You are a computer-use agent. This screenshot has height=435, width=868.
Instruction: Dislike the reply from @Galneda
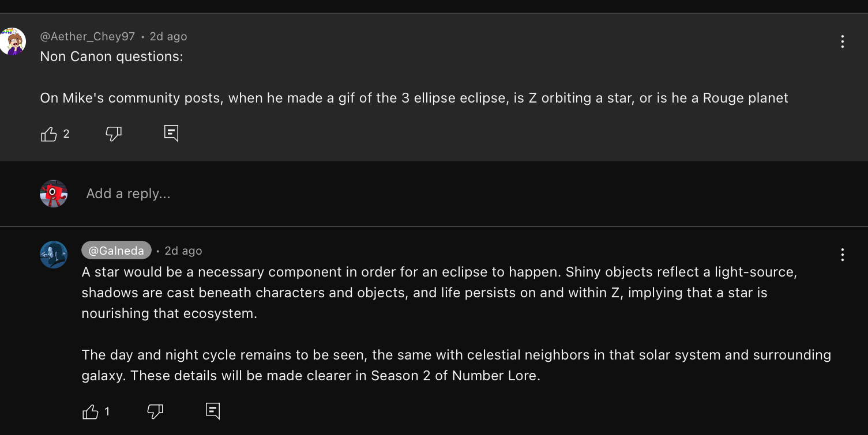[155, 411]
